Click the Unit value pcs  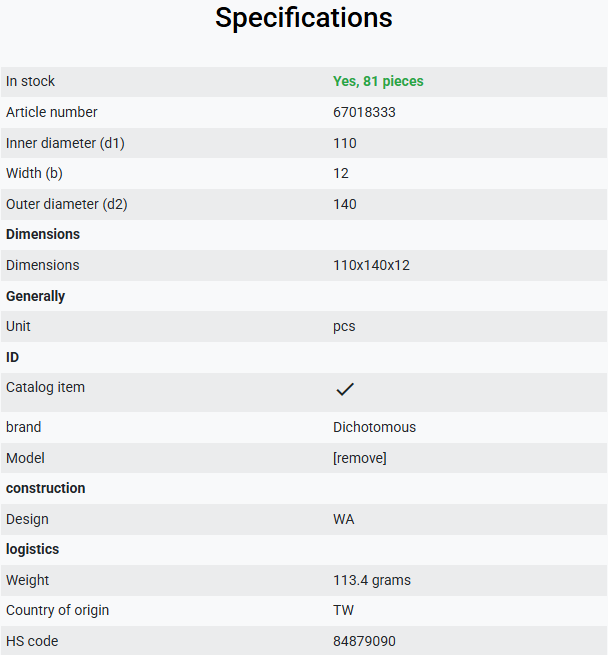[x=344, y=327]
